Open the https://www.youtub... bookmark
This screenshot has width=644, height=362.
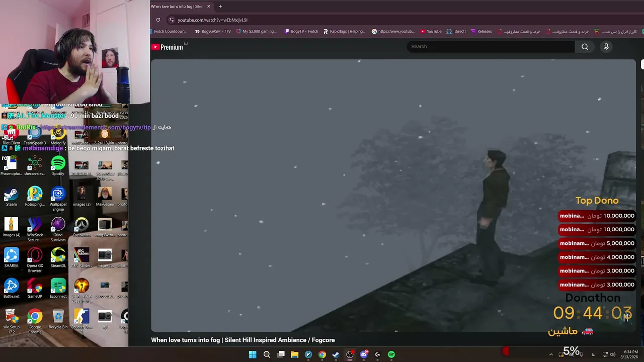tap(393, 31)
